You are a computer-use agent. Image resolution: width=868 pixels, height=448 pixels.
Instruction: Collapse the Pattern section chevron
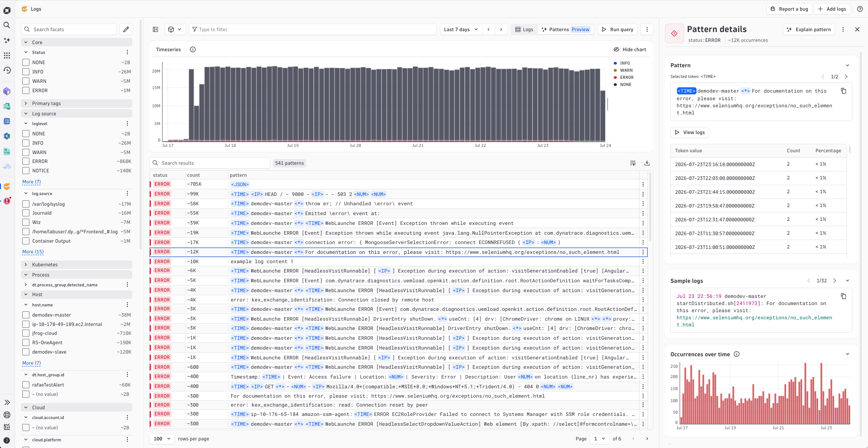pos(848,65)
